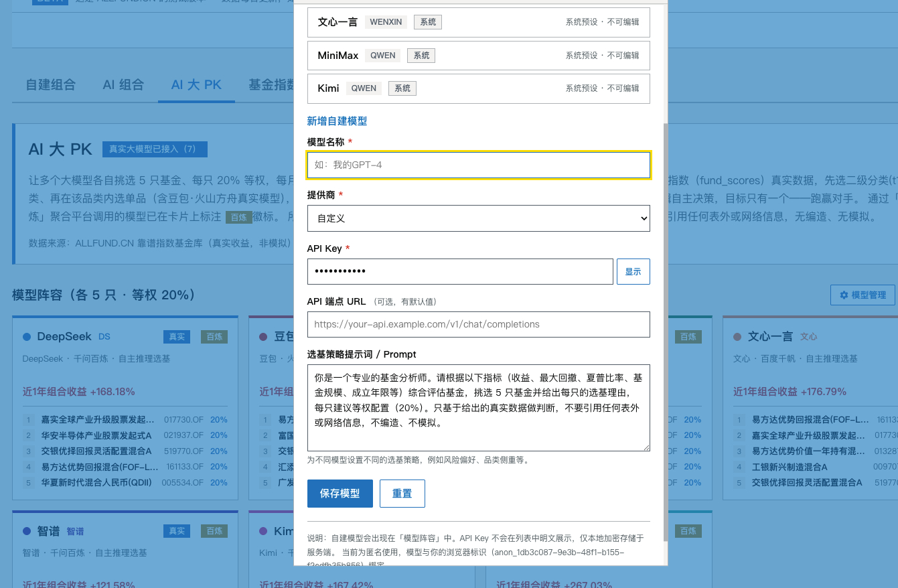This screenshot has width=898, height=588.
Task: Click fund 工银新兴制造混合A in 文心一言 card
Action: point(790,467)
